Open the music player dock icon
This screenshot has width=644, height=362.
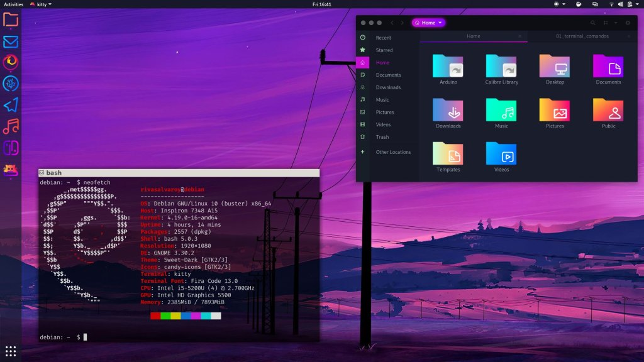[11, 126]
